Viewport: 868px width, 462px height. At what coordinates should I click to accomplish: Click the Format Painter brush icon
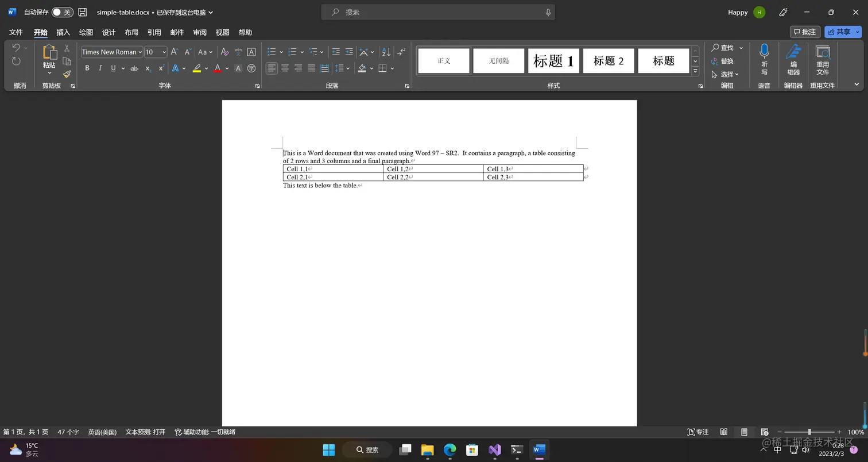click(x=67, y=74)
